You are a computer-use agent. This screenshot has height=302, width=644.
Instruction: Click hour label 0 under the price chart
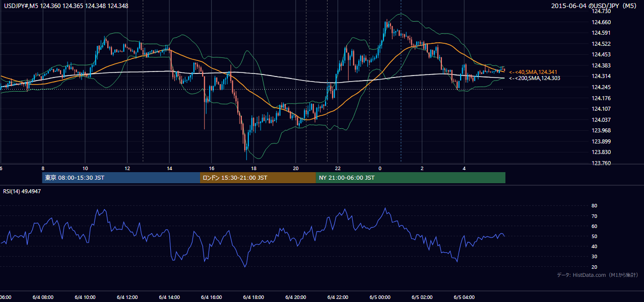[380, 169]
